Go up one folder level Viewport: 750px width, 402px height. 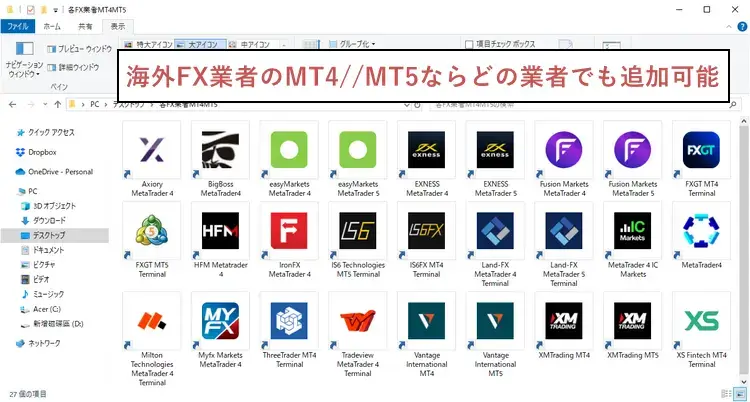point(57,104)
